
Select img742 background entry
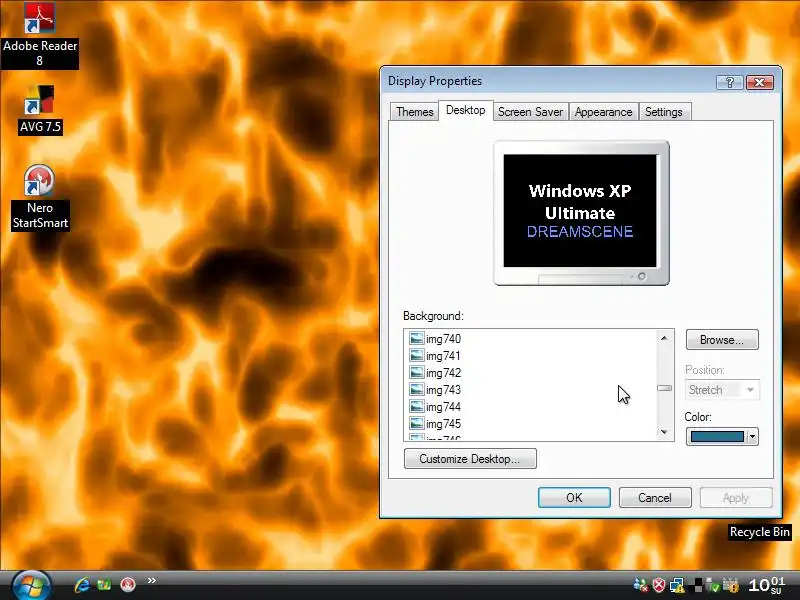pyautogui.click(x=443, y=373)
